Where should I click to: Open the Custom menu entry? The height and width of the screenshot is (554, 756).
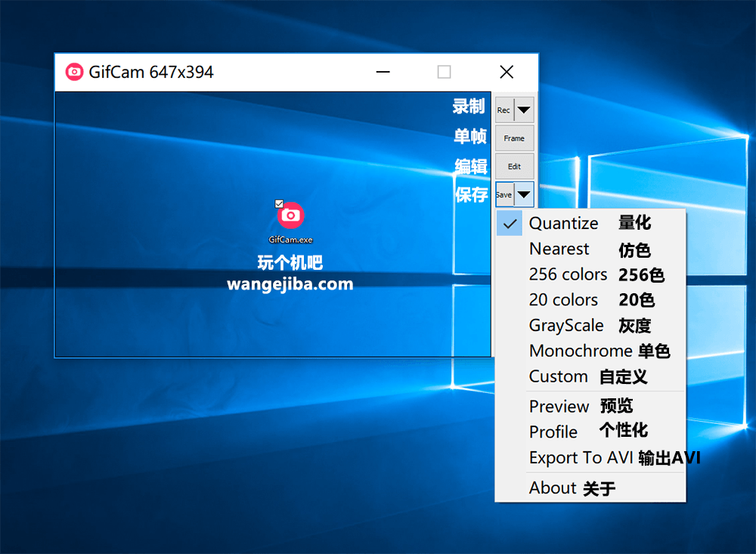point(559,376)
